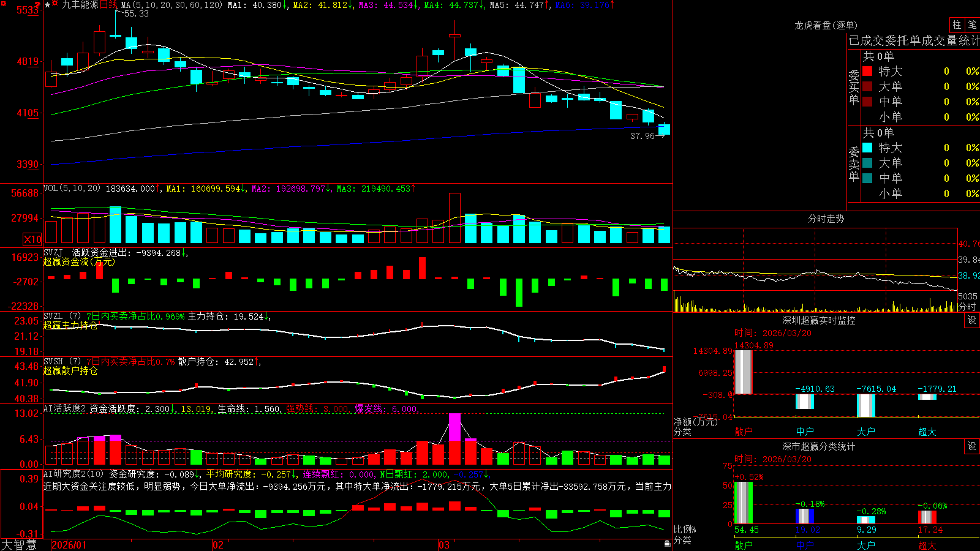
Task: Click the 深市超赢分类统计 panel title
Action: click(x=818, y=446)
